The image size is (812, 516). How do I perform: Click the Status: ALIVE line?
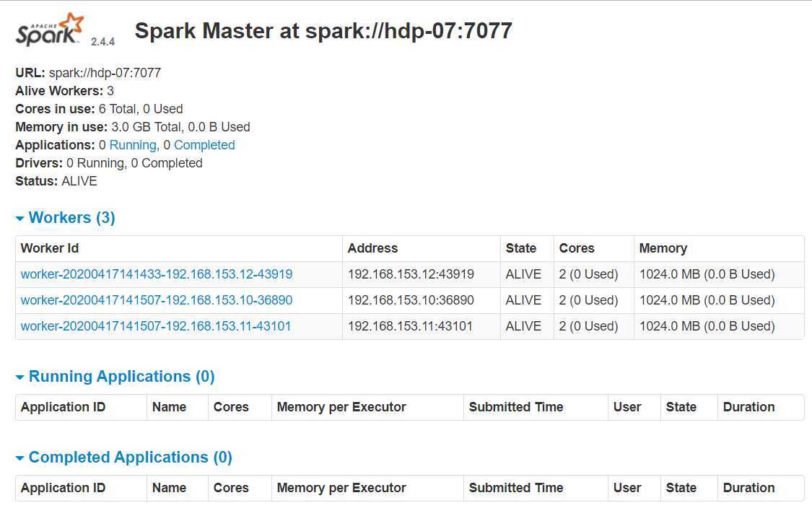tap(56, 181)
